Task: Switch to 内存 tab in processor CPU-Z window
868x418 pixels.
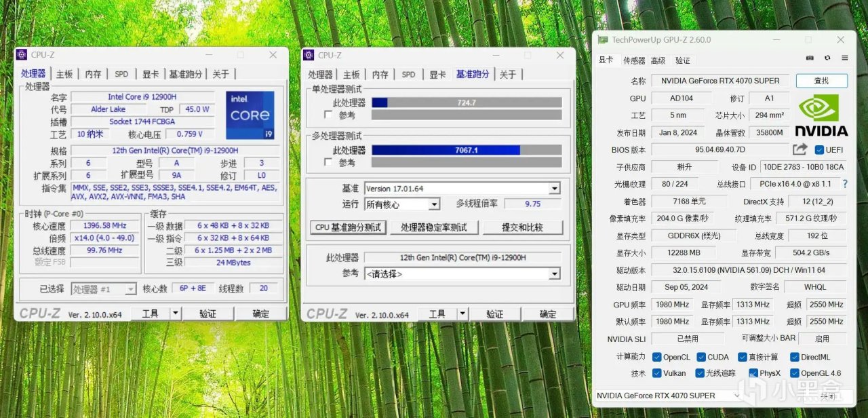Action: [x=93, y=74]
